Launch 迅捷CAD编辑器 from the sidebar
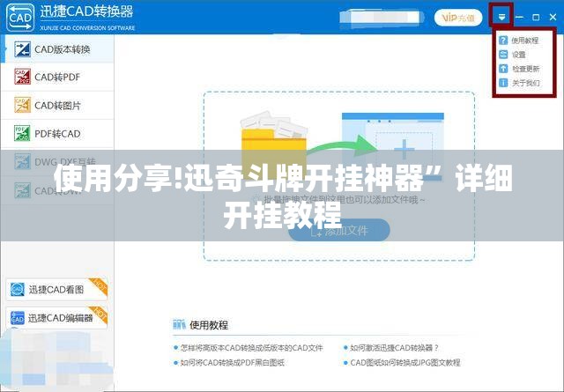Screen dimensions: 564x392 coord(56,318)
